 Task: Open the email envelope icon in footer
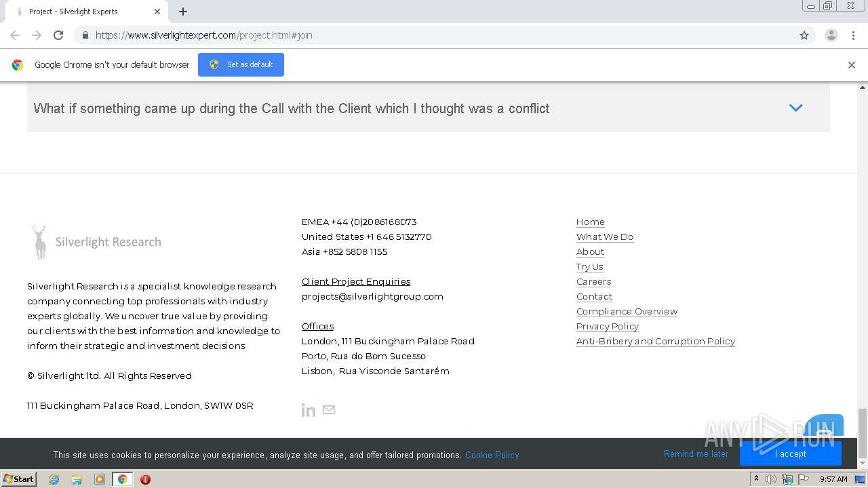(x=329, y=409)
